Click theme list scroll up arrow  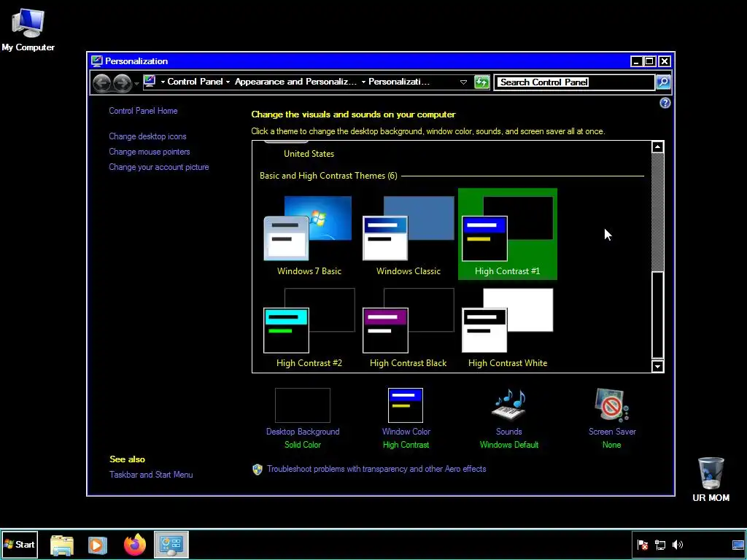(x=657, y=147)
